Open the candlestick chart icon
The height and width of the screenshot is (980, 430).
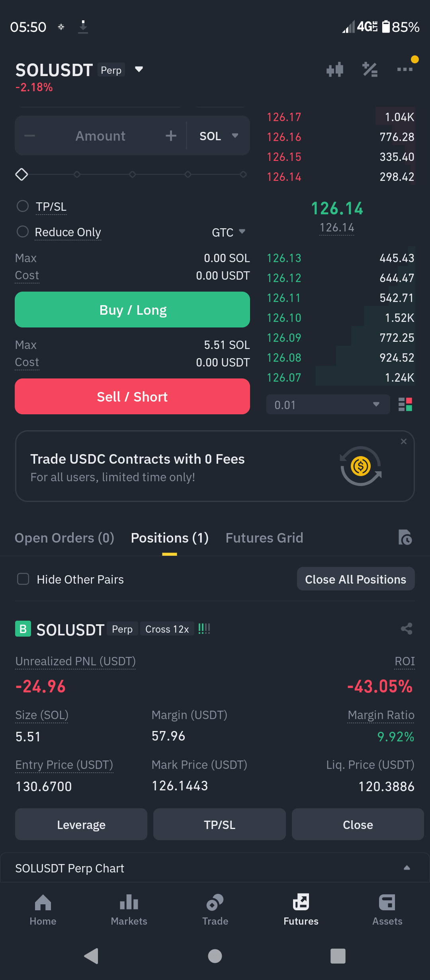(x=335, y=70)
